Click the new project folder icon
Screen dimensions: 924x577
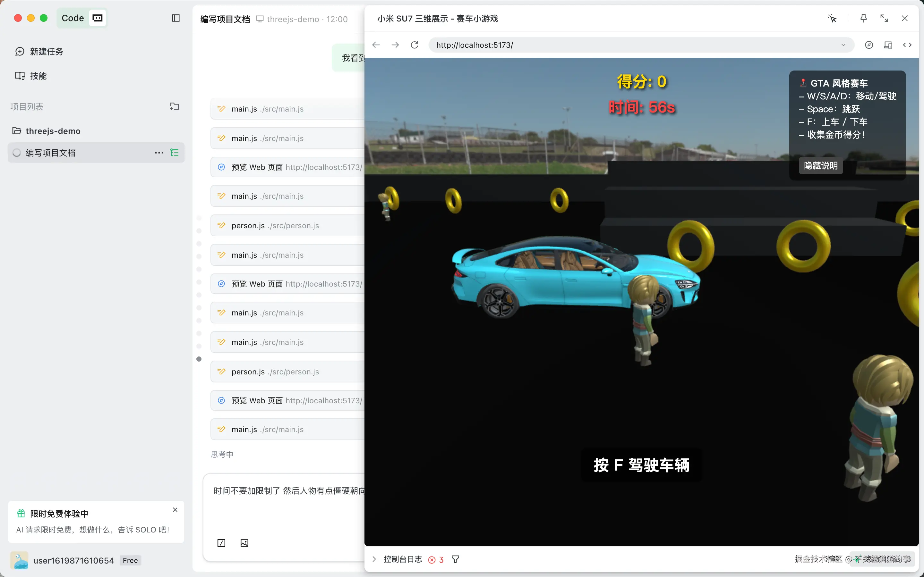tap(174, 106)
